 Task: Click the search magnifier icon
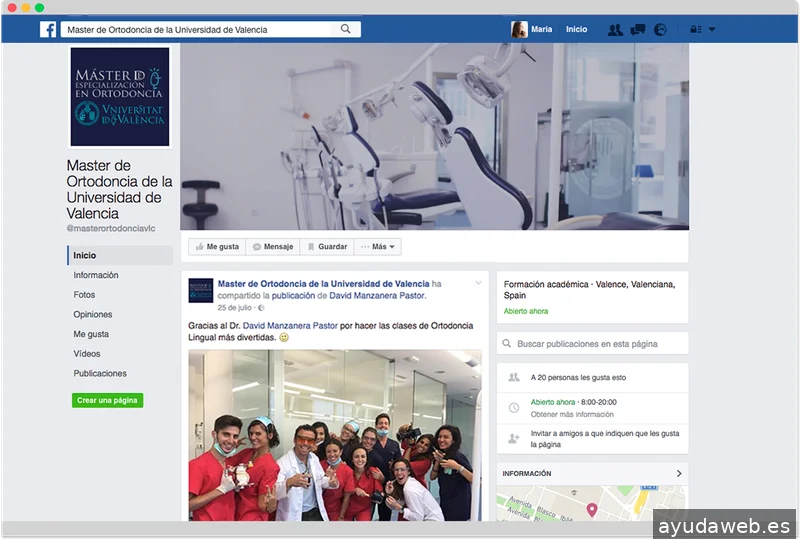tap(346, 30)
